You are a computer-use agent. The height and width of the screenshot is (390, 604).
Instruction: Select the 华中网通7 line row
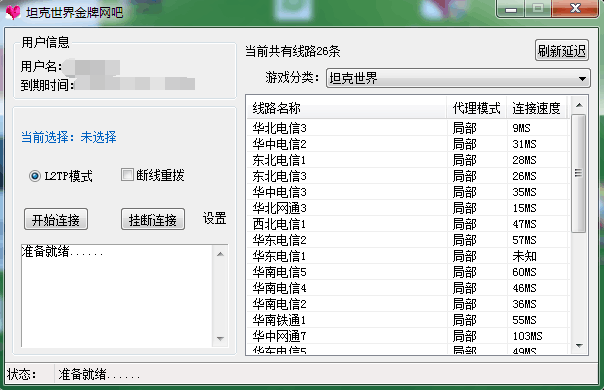[408, 336]
